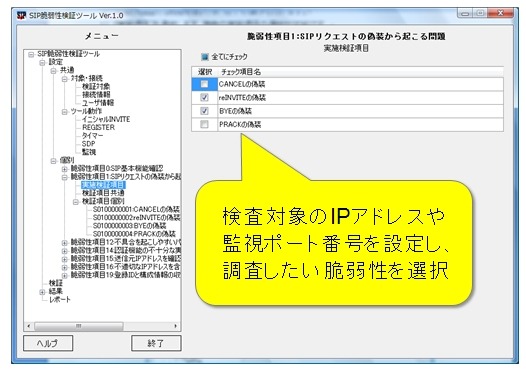Collapse the SIP脆弱性検証ツール root node

point(31,54)
